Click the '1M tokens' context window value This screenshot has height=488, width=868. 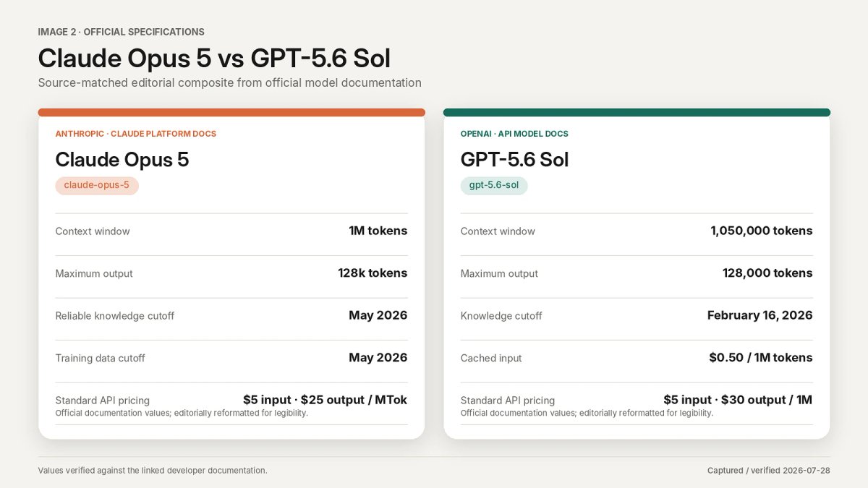tap(378, 231)
